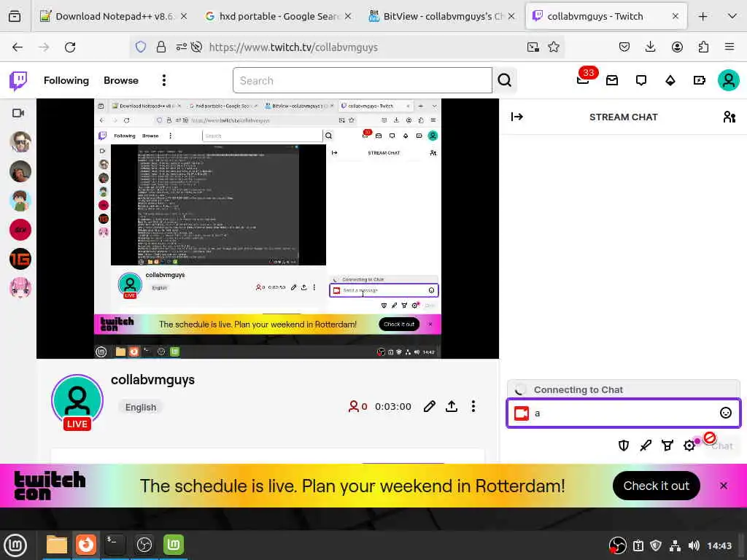Screen dimensions: 747x560
Task: Open the terminal from the taskbar
Action: coord(115,545)
